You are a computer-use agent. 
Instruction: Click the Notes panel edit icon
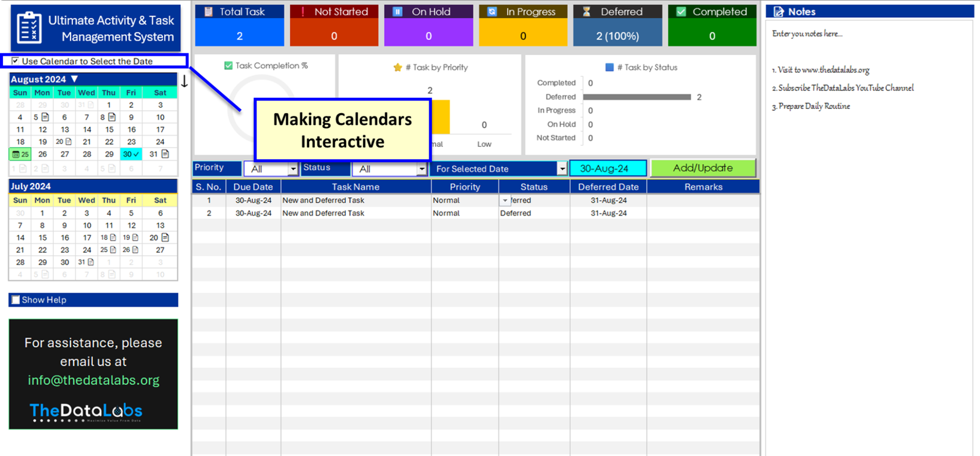point(778,12)
